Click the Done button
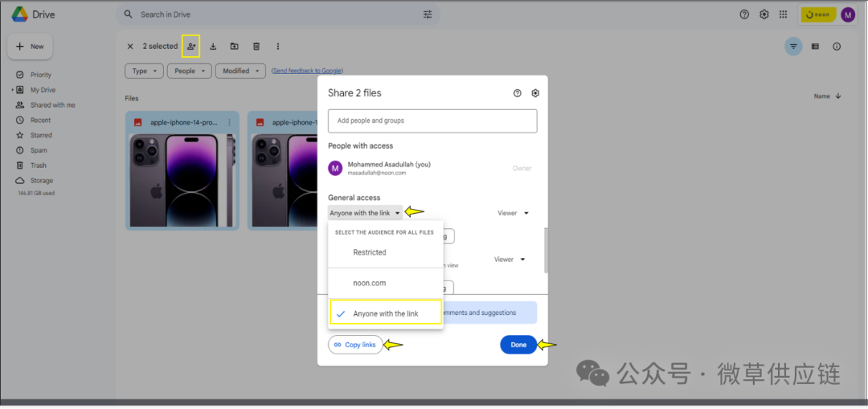This screenshot has height=409, width=868. [518, 345]
